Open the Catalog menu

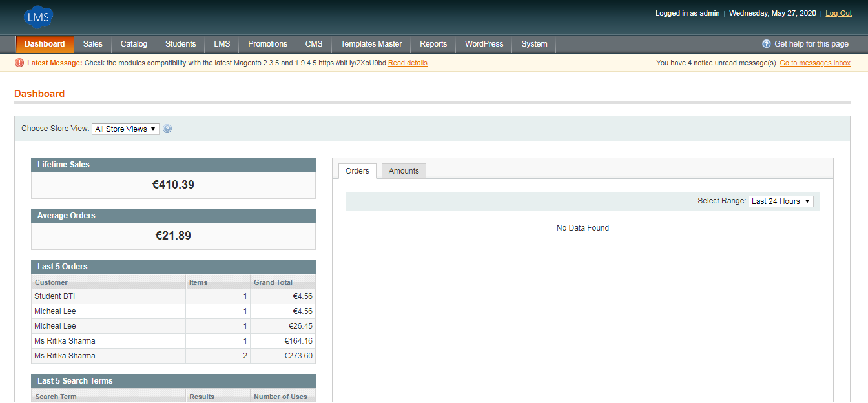(x=134, y=44)
